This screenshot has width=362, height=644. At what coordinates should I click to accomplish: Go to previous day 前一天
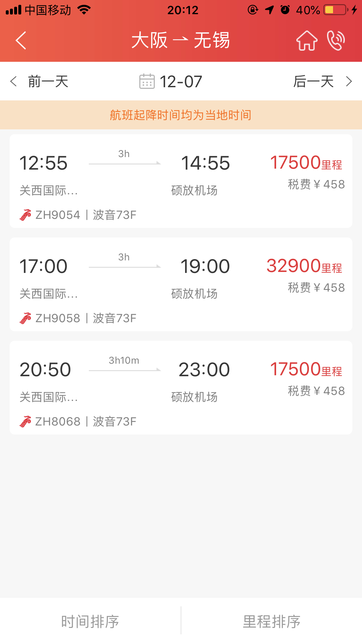tap(48, 81)
